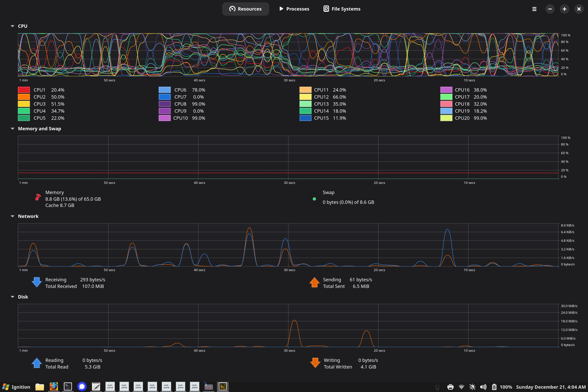Switch to the Processes tab
The image size is (588, 392).
[294, 9]
